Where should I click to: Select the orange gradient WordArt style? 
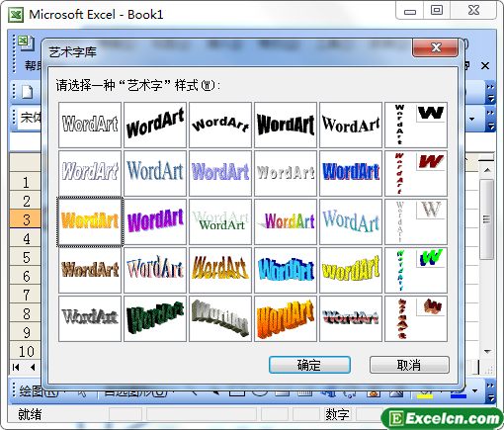pos(90,221)
